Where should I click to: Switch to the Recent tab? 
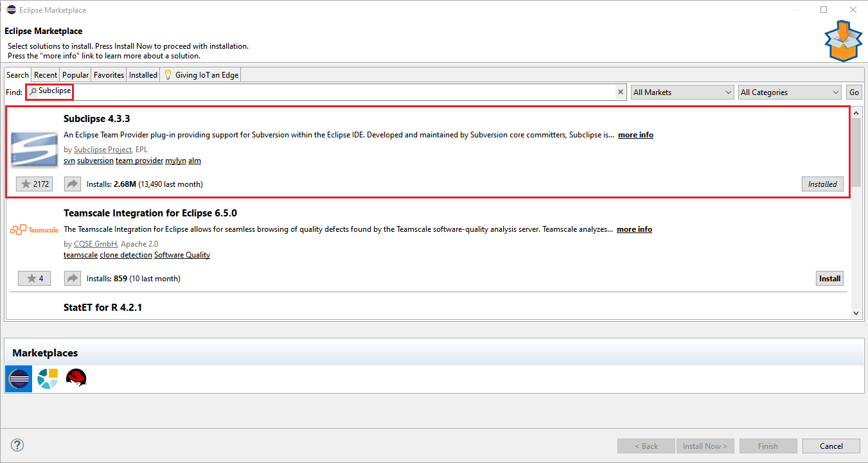tap(46, 75)
